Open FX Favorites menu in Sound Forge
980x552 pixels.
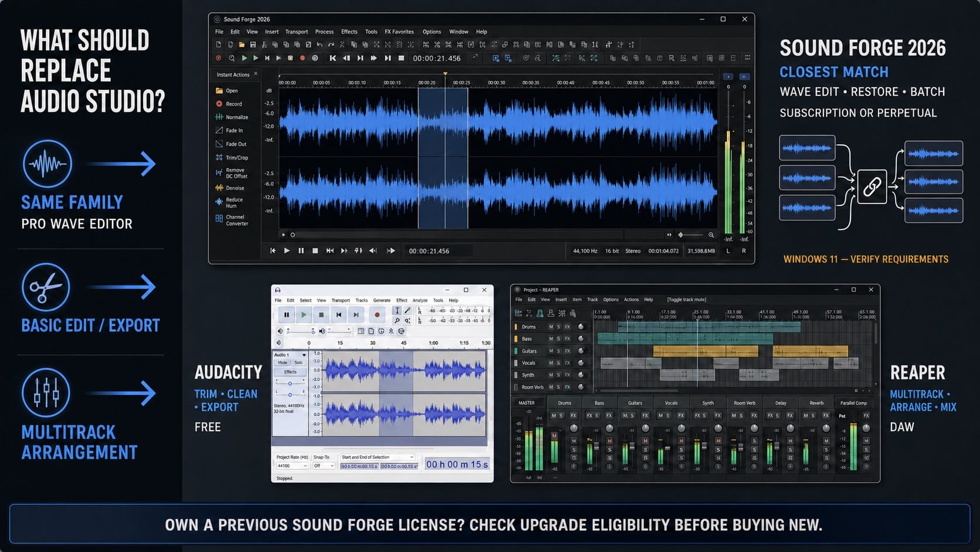click(399, 32)
